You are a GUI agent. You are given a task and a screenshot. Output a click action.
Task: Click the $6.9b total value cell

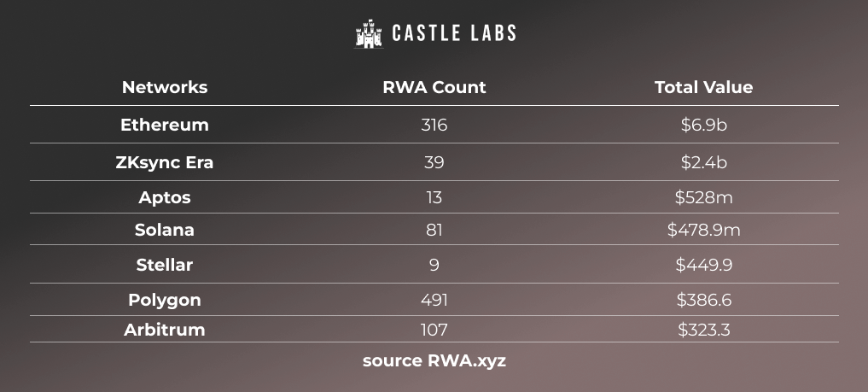pos(703,125)
